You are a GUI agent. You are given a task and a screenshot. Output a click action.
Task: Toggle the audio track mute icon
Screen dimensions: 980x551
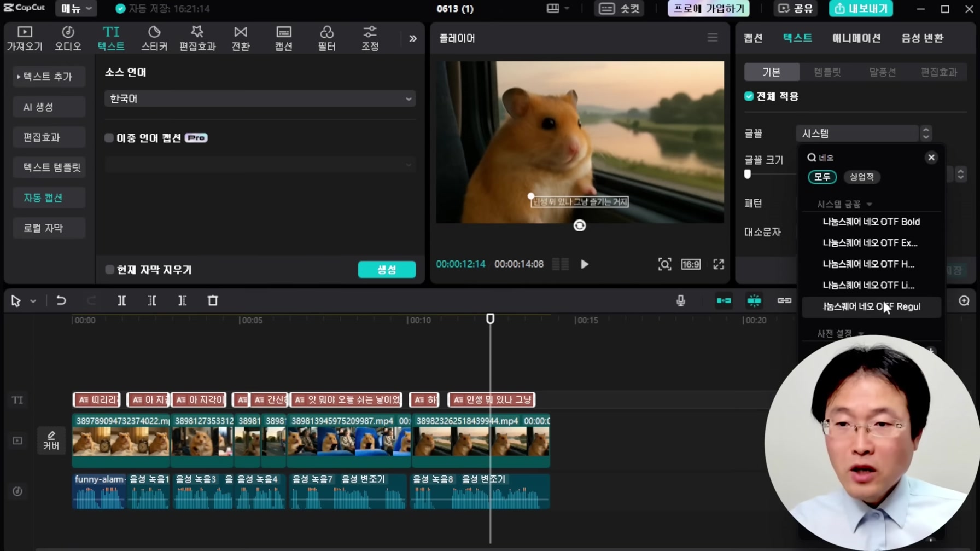tap(17, 491)
